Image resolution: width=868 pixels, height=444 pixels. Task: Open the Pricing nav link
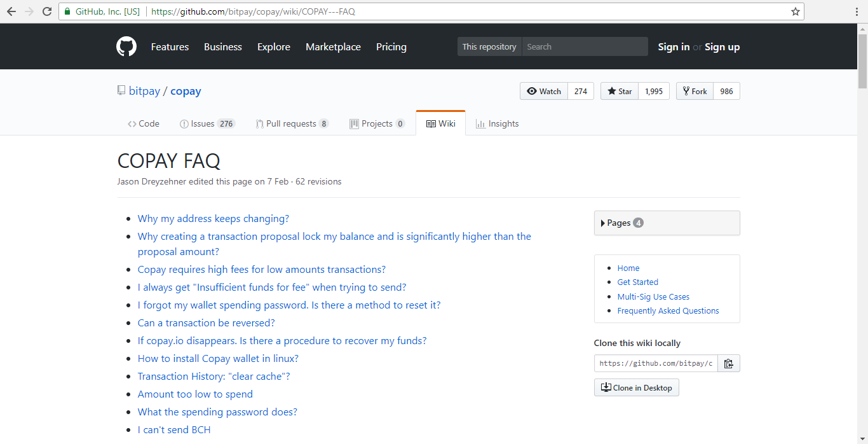pos(391,46)
